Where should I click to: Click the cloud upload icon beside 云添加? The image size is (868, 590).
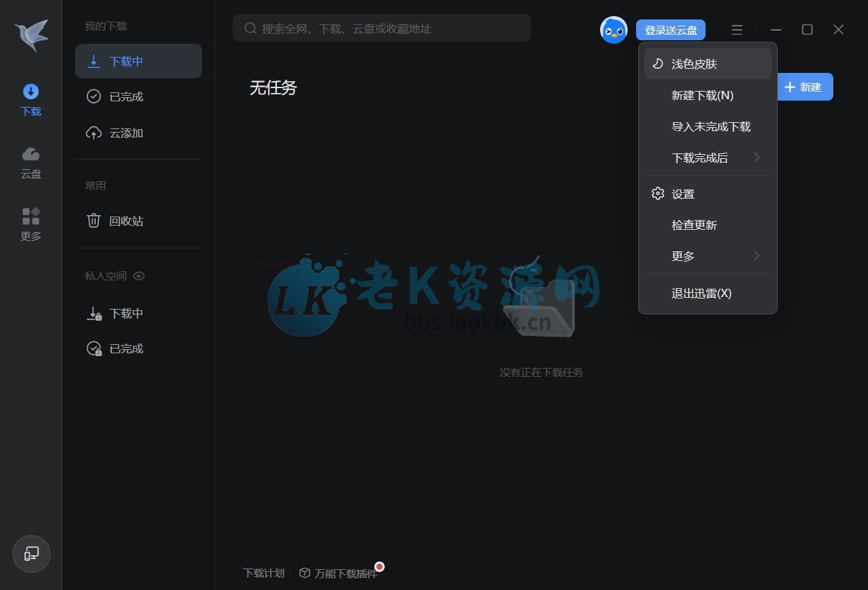point(94,133)
